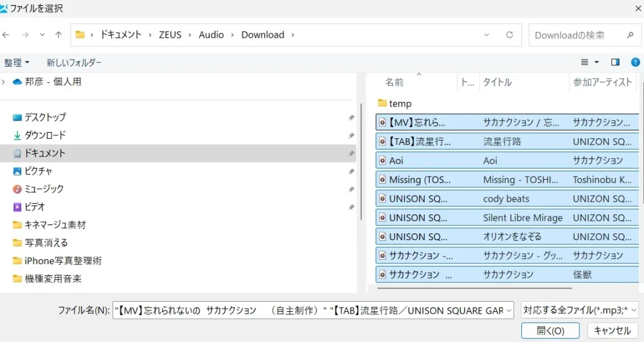Select ドキュメント in sidebar
Viewport: 644px width, 342px height.
tap(178, 153)
